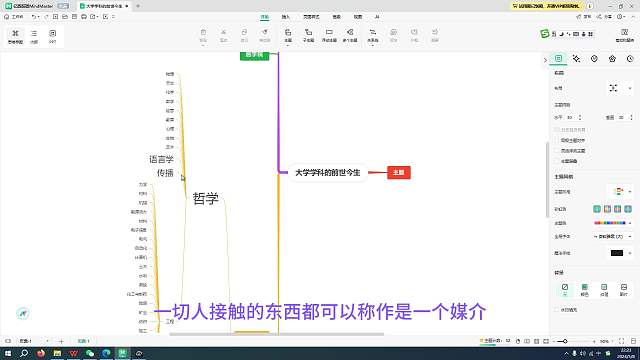Add a Floating Topic

tap(329, 36)
